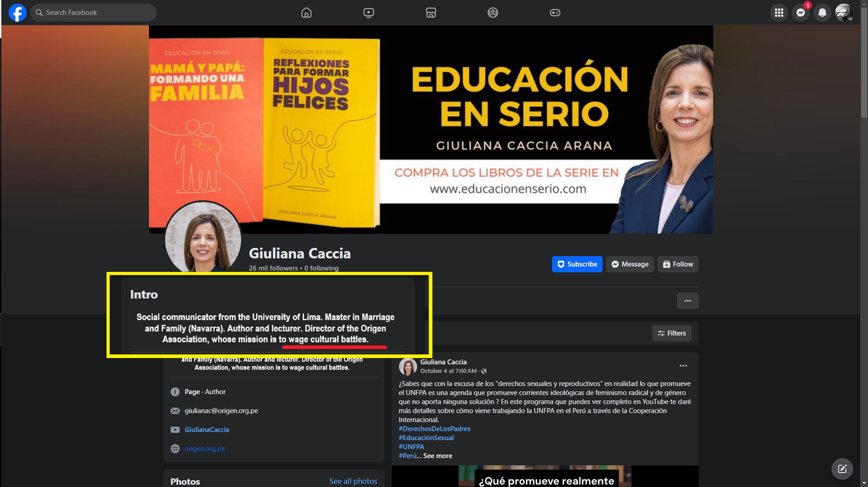Click the globe icon beside origen.org.pe
Image resolution: width=868 pixels, height=487 pixels.
(x=175, y=449)
